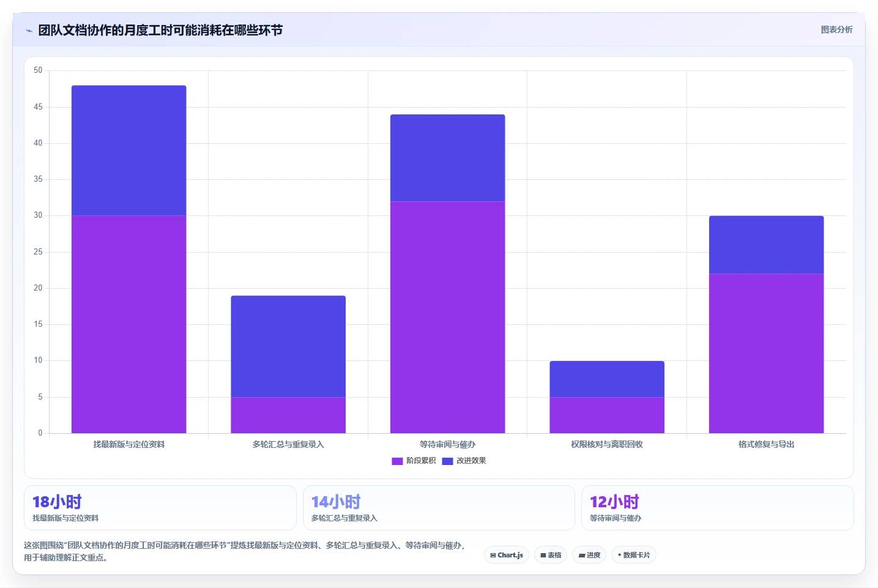This screenshot has width=878, height=588.
Task: Click the 图表分析 label in the header
Action: point(836,29)
